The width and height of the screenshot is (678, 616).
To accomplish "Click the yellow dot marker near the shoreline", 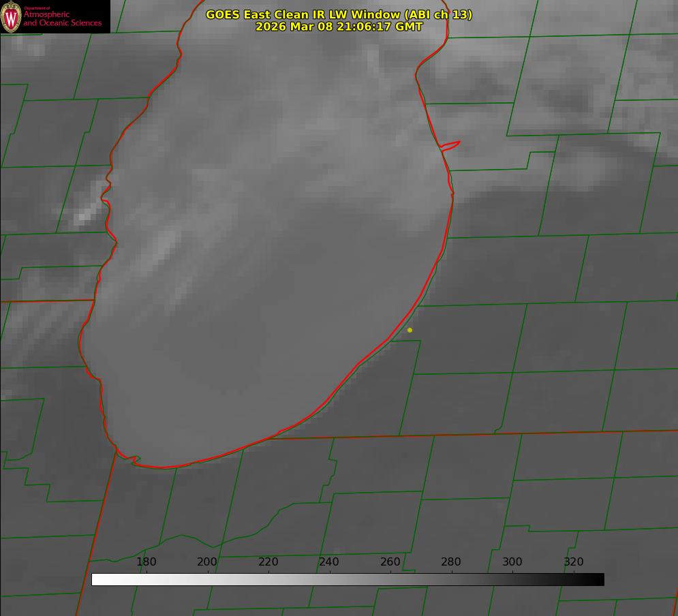I will click(410, 330).
